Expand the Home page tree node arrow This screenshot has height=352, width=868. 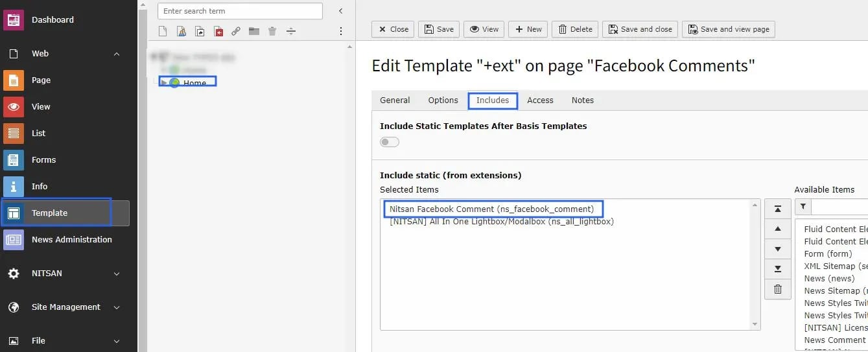coord(164,82)
